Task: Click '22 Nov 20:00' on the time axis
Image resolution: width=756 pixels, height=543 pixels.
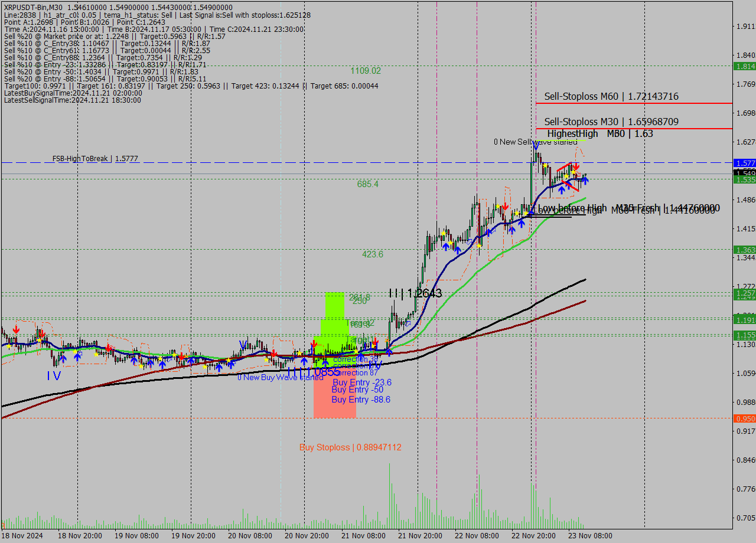Action: pyautogui.click(x=533, y=536)
